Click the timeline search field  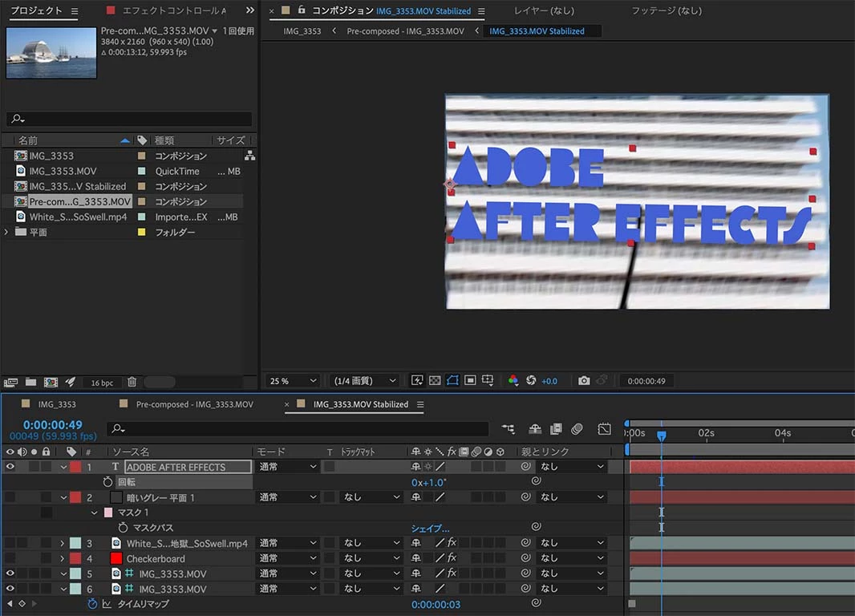pyautogui.click(x=298, y=429)
